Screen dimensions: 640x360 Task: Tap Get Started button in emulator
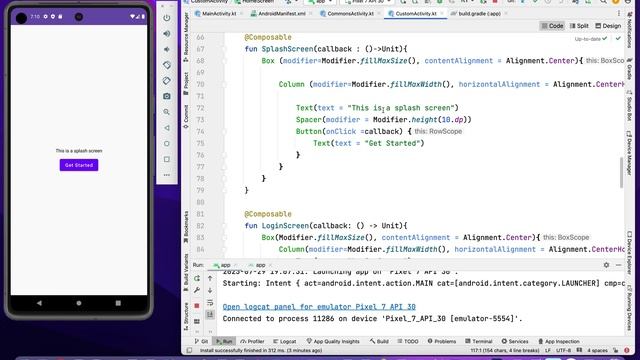point(79,165)
